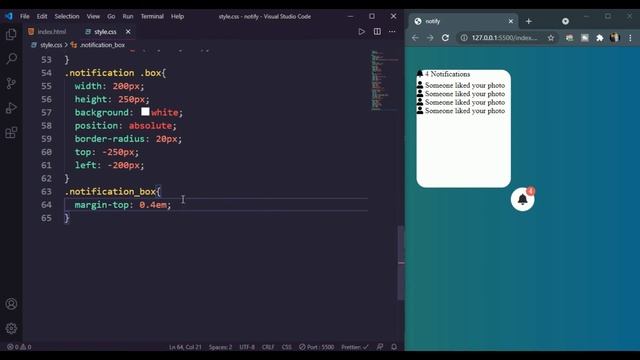Select encoding UTF-8 in status bar
The height and width of the screenshot is (360, 640).
pyautogui.click(x=247, y=347)
